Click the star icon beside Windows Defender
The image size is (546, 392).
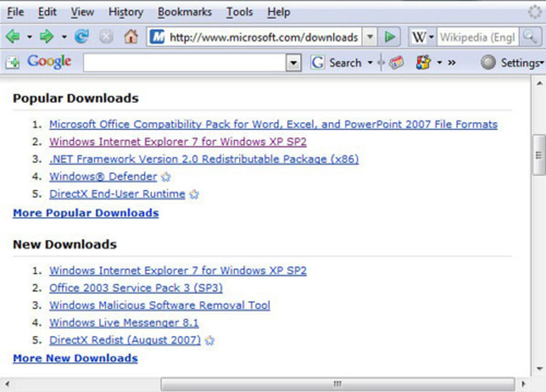[x=166, y=177]
